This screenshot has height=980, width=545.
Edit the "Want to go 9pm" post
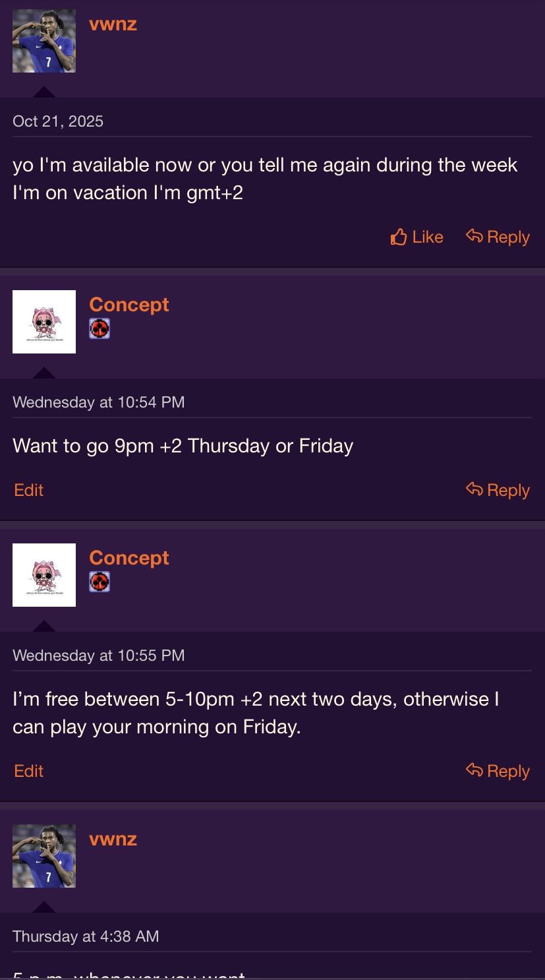[29, 490]
